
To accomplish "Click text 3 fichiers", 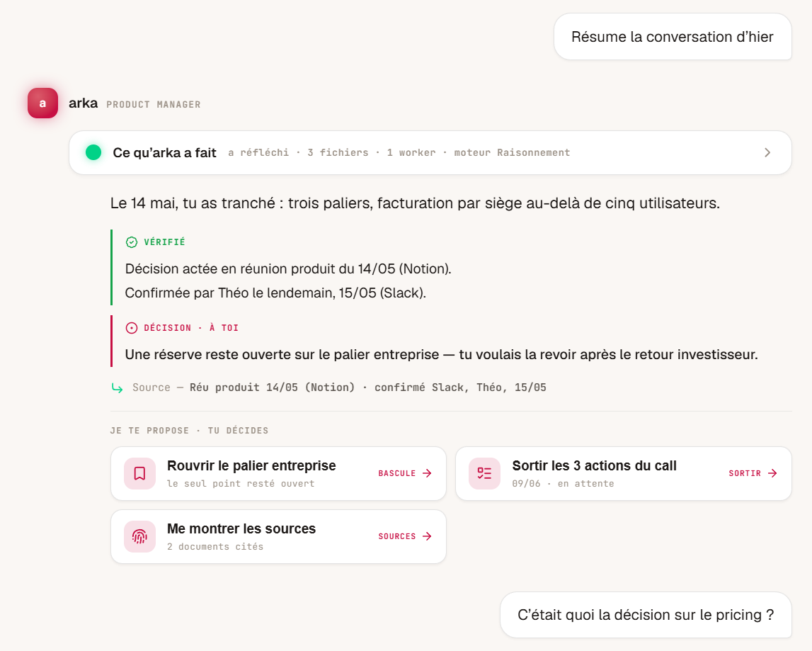I will [338, 152].
